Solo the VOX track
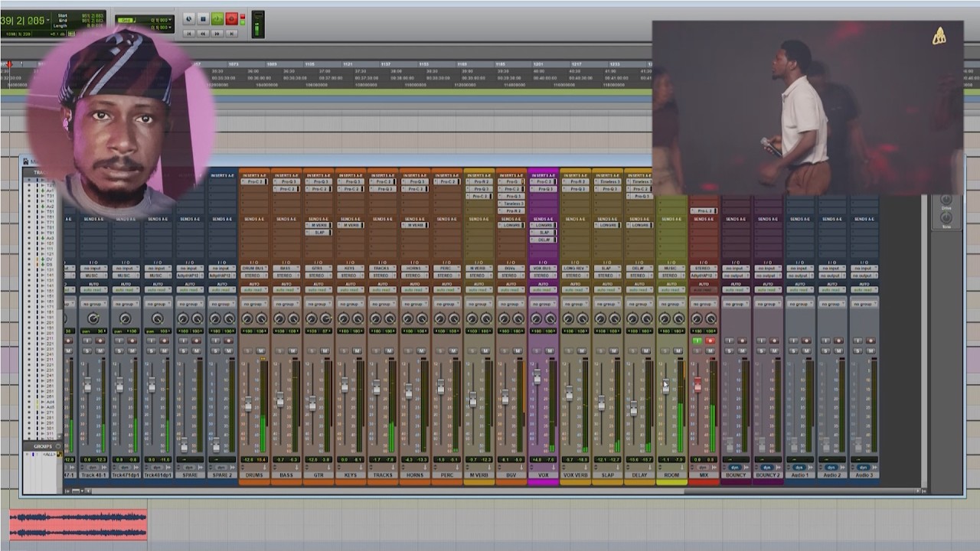The width and height of the screenshot is (980, 551). pos(536,350)
